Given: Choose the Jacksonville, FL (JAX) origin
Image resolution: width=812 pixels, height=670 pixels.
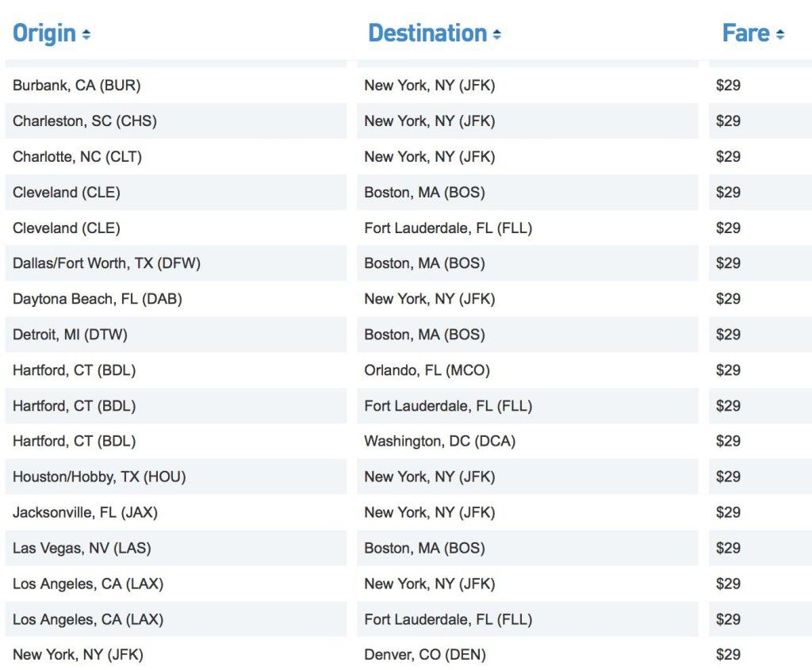Looking at the screenshot, I should [x=86, y=512].
